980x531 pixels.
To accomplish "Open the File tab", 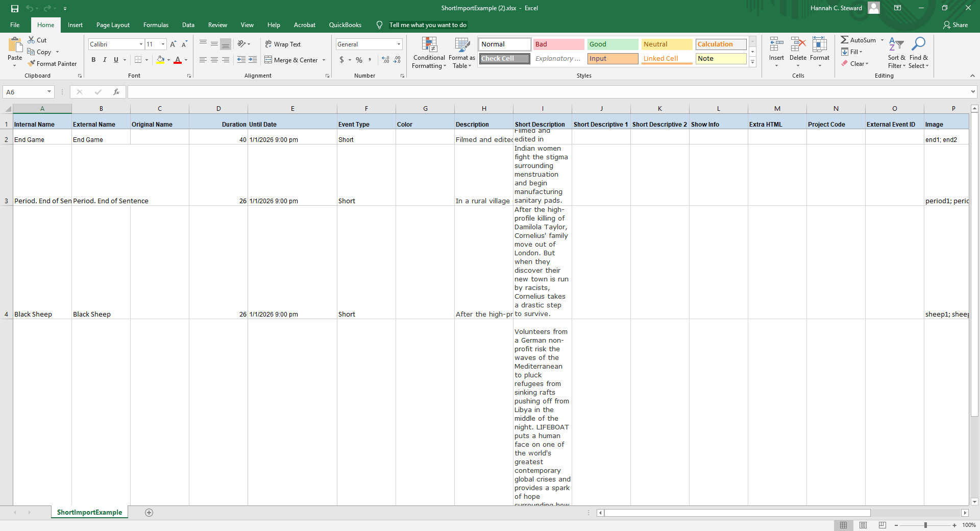I will pos(15,25).
